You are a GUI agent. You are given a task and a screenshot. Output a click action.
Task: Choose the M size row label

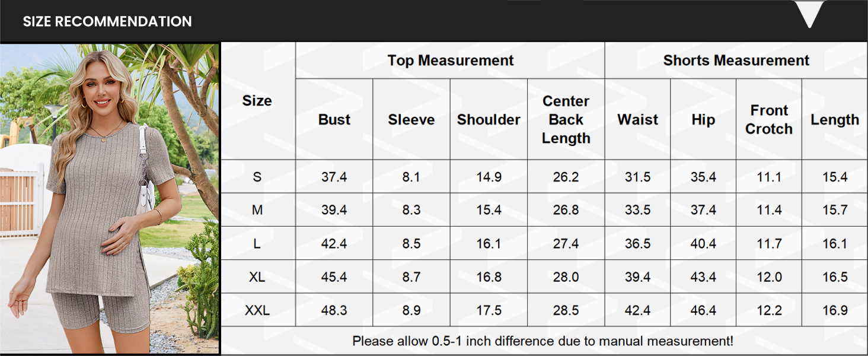click(257, 210)
